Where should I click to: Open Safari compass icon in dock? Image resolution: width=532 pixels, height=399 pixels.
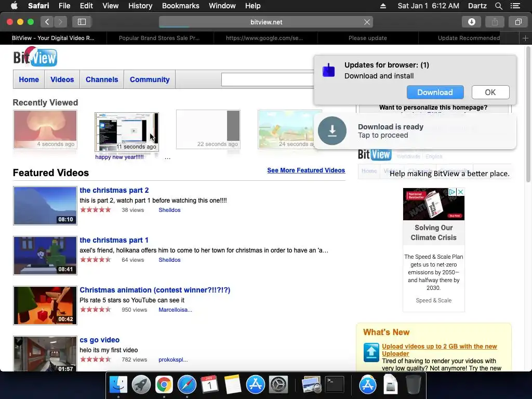187,385
